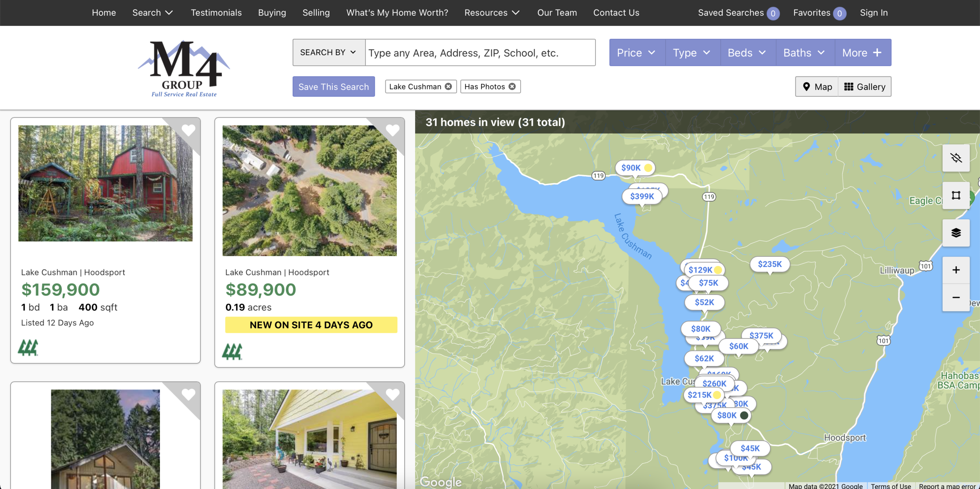Switch to Map view
The width and height of the screenshot is (980, 489).
click(x=817, y=87)
